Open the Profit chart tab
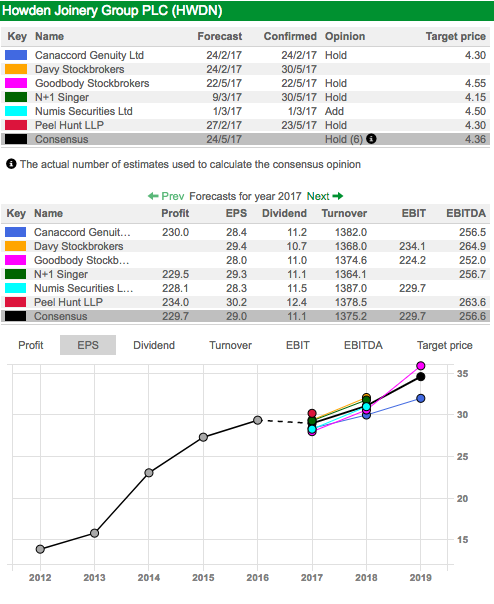 click(x=31, y=345)
